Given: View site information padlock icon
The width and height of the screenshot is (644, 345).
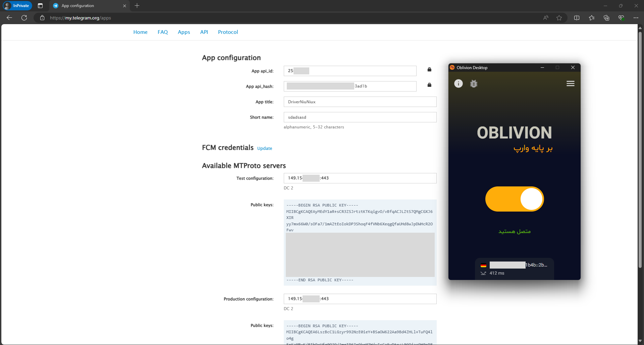Looking at the screenshot, I should coord(42,18).
